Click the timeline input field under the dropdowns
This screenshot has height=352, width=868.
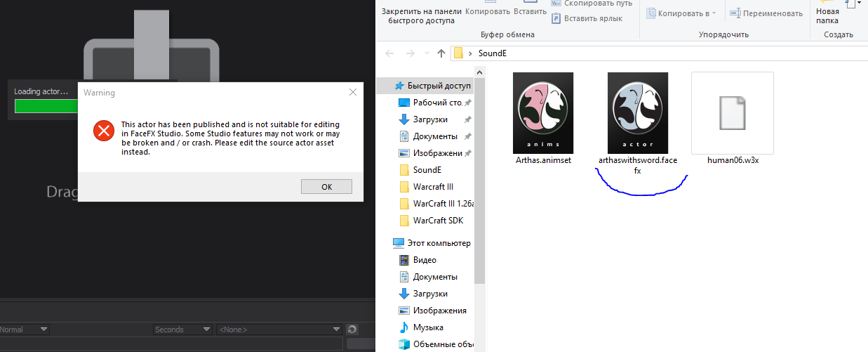point(172,344)
